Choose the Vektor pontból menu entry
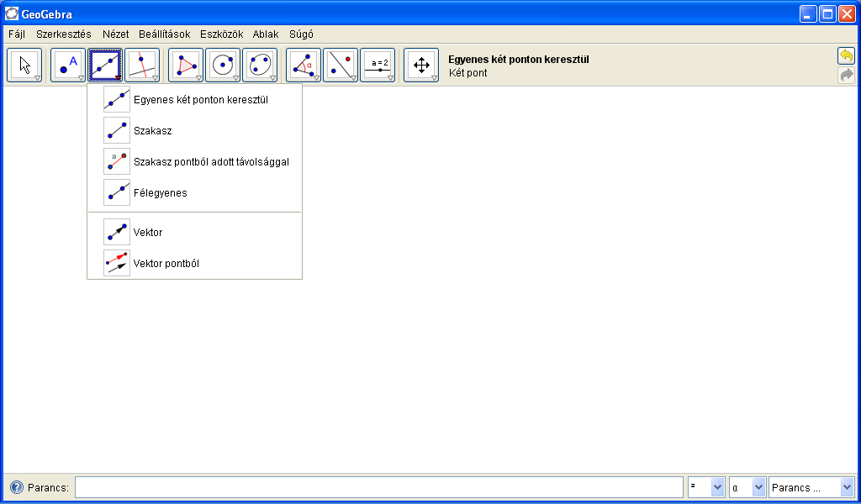Viewport: 861px width, 504px height. pos(195,263)
